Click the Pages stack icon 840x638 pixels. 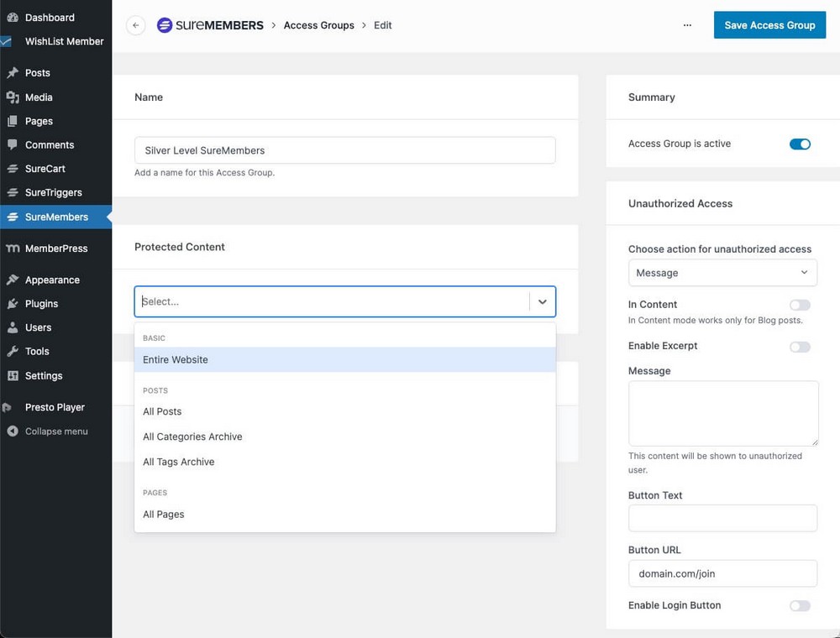13,121
